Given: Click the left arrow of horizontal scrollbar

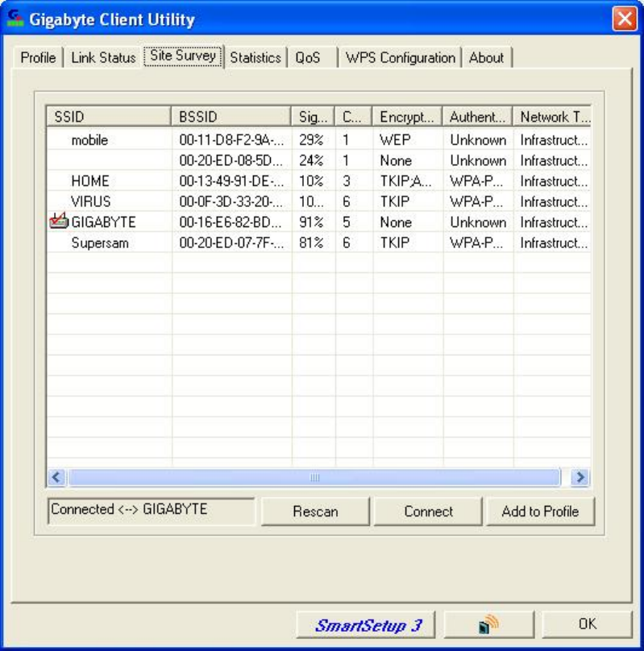Looking at the screenshot, I should 57,477.
